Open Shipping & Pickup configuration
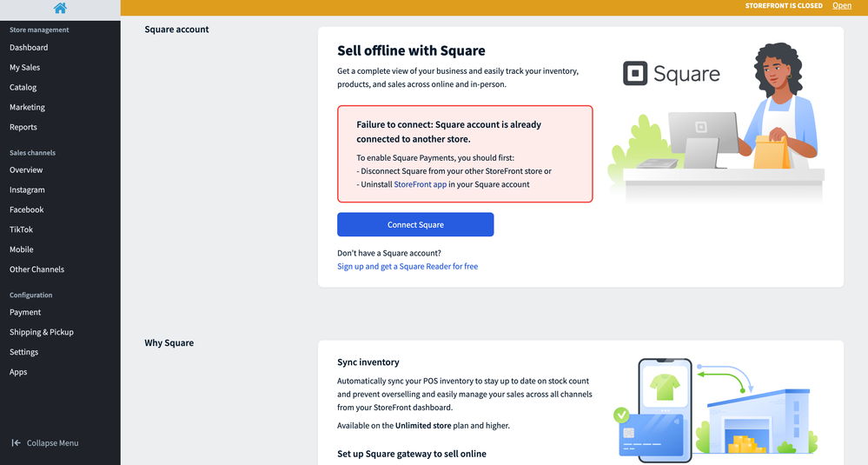Image resolution: width=868 pixels, height=465 pixels. (x=42, y=332)
